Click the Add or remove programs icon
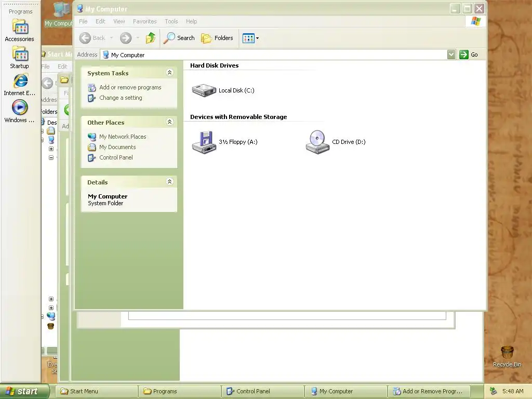 pyautogui.click(x=92, y=87)
